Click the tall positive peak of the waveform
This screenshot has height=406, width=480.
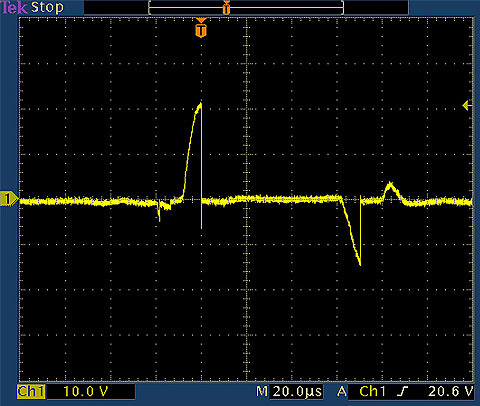[x=200, y=104]
